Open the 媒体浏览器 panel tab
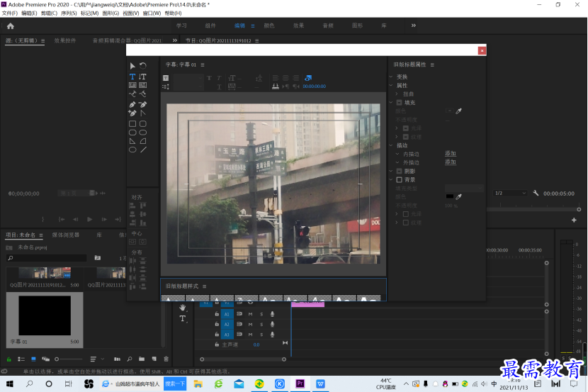This screenshot has width=588, height=392. point(66,235)
